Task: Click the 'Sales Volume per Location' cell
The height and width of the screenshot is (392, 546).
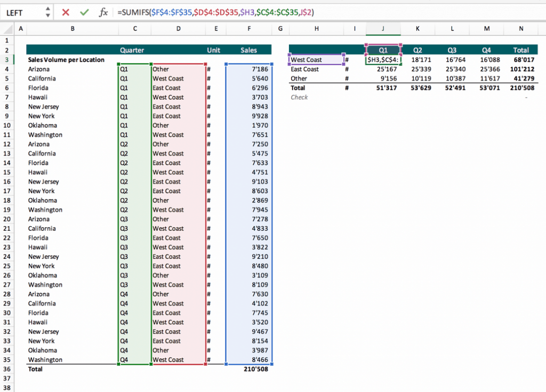Action: tap(66, 60)
